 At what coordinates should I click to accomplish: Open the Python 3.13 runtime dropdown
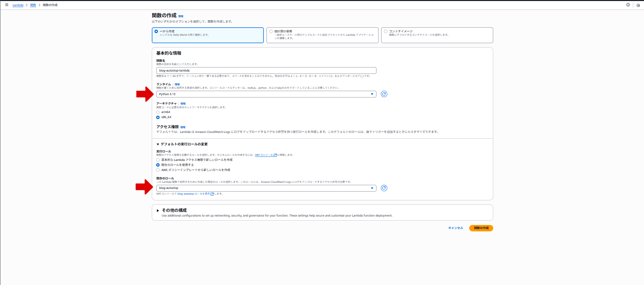(266, 94)
